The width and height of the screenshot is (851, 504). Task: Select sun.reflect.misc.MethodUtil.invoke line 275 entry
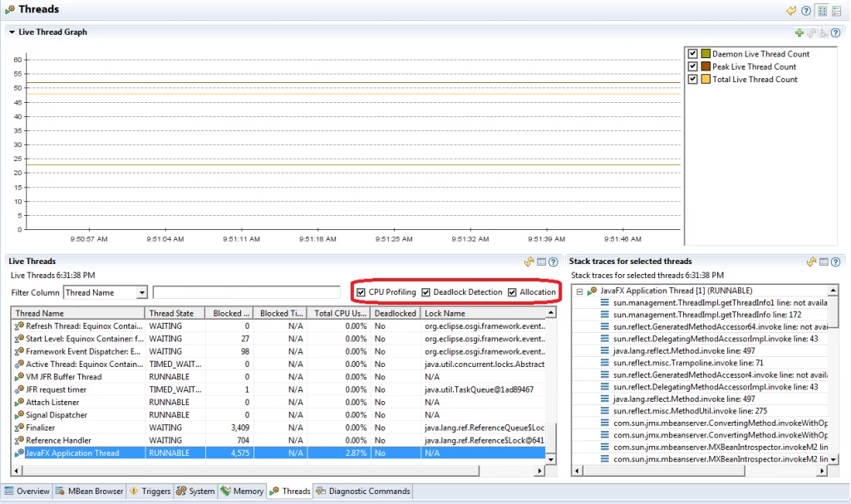click(690, 411)
